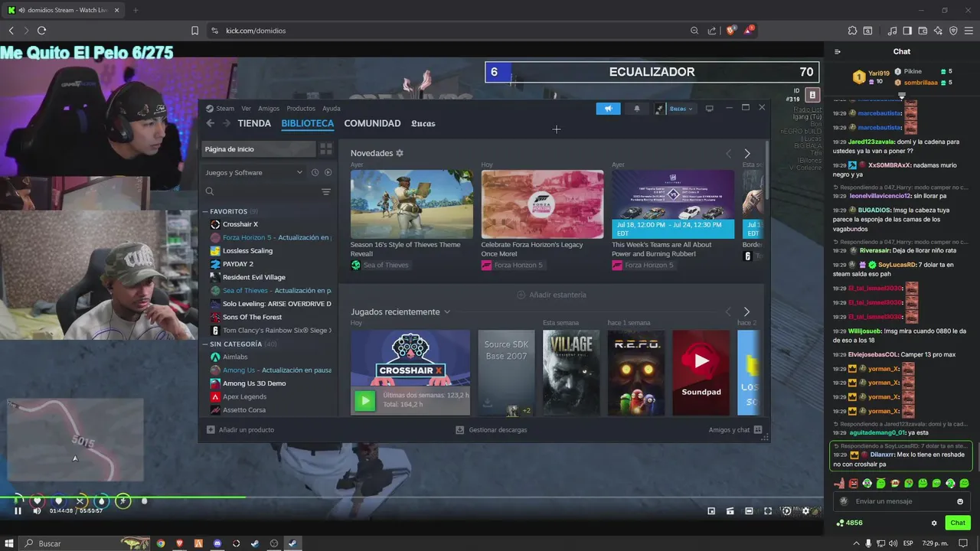Image resolution: width=980 pixels, height=551 pixels.
Task: Bookmark this page in the address bar
Action: [194, 31]
